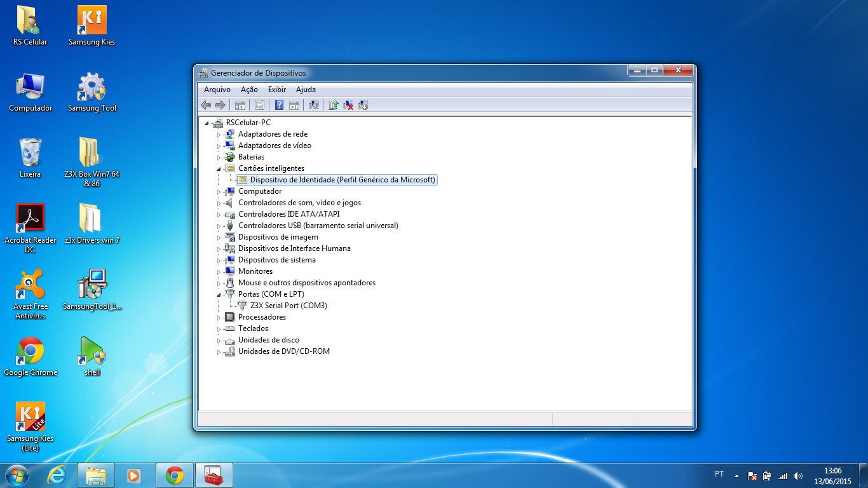Expand the Dispositivos de imagem arrow
The image size is (868, 488).
(x=219, y=237)
